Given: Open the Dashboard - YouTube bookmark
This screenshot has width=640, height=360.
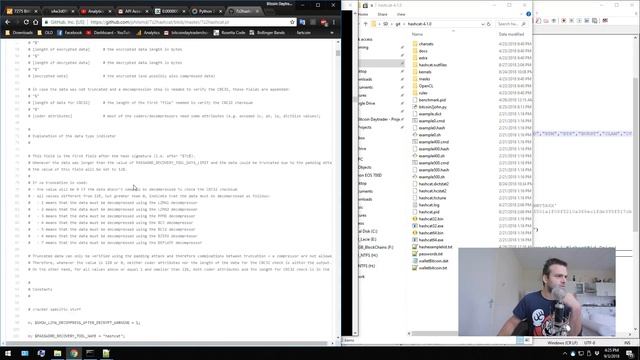Looking at the screenshot, I should 108,33.
